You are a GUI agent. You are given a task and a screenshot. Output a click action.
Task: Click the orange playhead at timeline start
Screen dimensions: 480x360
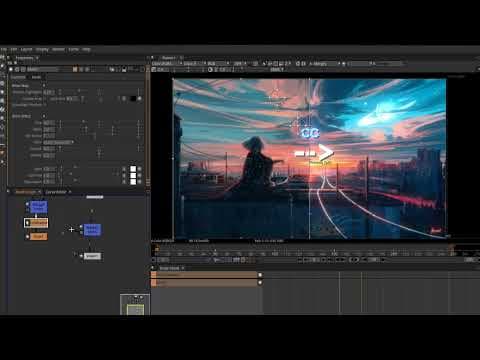(x=156, y=248)
